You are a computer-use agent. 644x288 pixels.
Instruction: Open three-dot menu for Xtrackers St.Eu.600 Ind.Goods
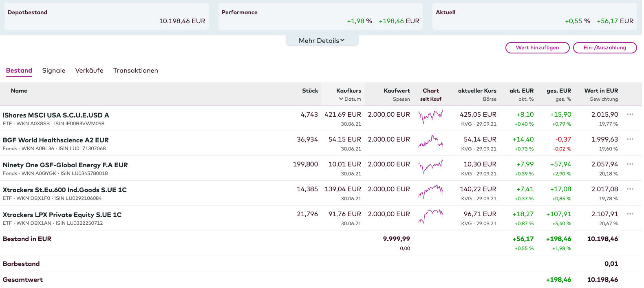[630, 189]
